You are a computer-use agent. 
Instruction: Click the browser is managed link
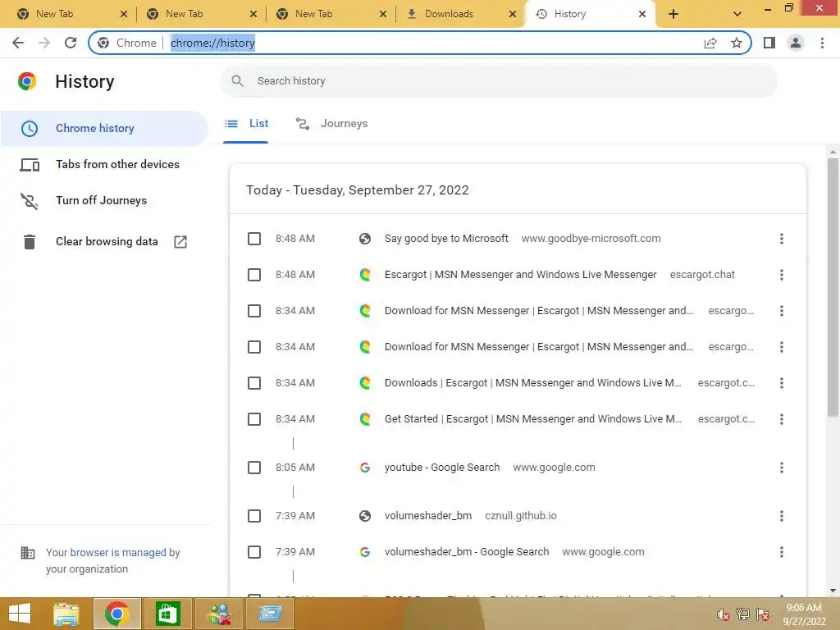(x=118, y=552)
